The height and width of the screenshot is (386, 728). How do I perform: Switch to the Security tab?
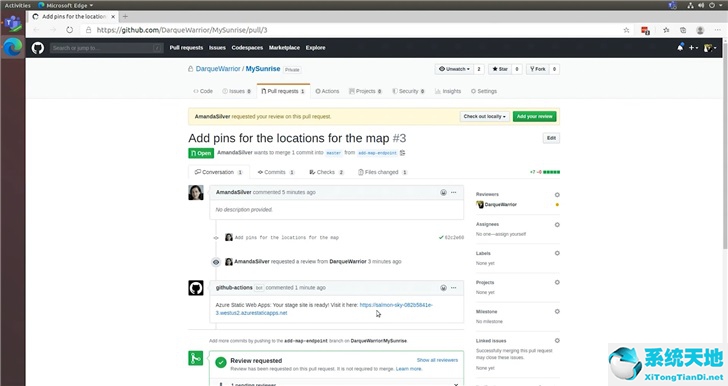coord(409,91)
